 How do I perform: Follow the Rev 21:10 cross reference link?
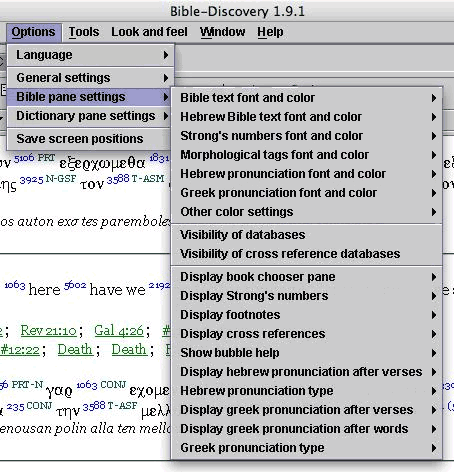49,331
